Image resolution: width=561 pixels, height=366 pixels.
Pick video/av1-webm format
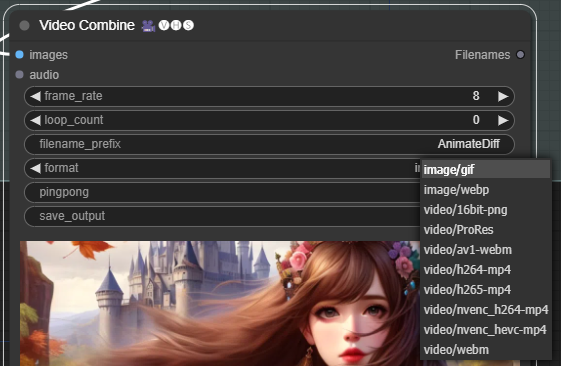click(x=486, y=250)
